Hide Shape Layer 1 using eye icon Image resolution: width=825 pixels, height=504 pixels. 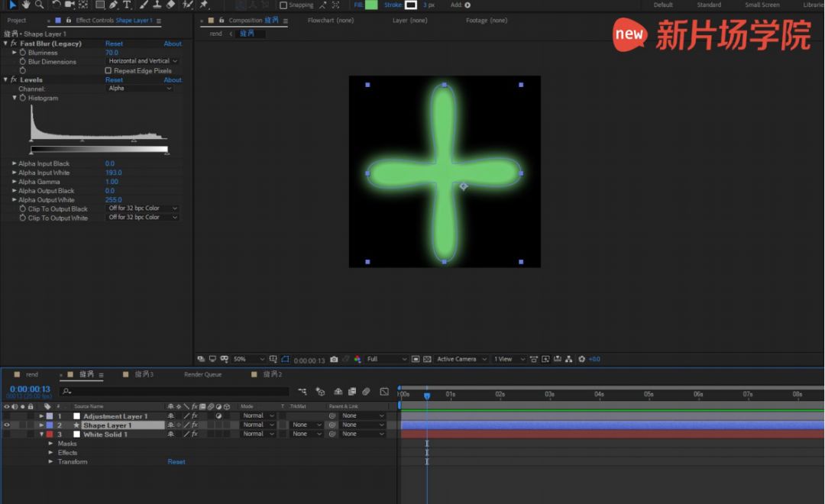[x=7, y=425]
